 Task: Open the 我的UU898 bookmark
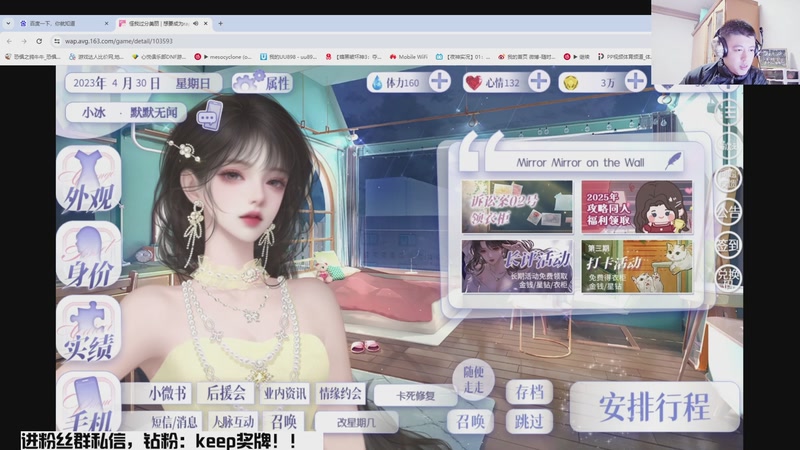pos(289,57)
